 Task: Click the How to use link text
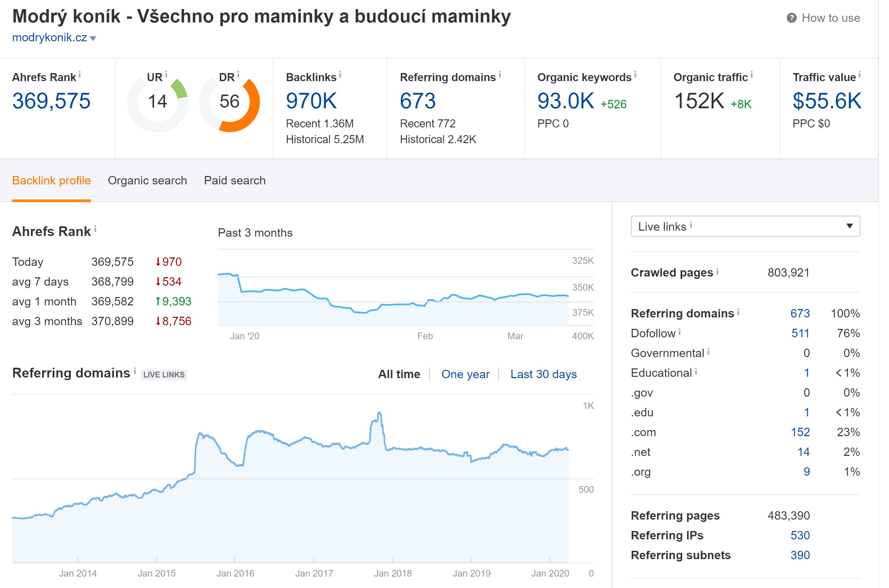point(831,18)
